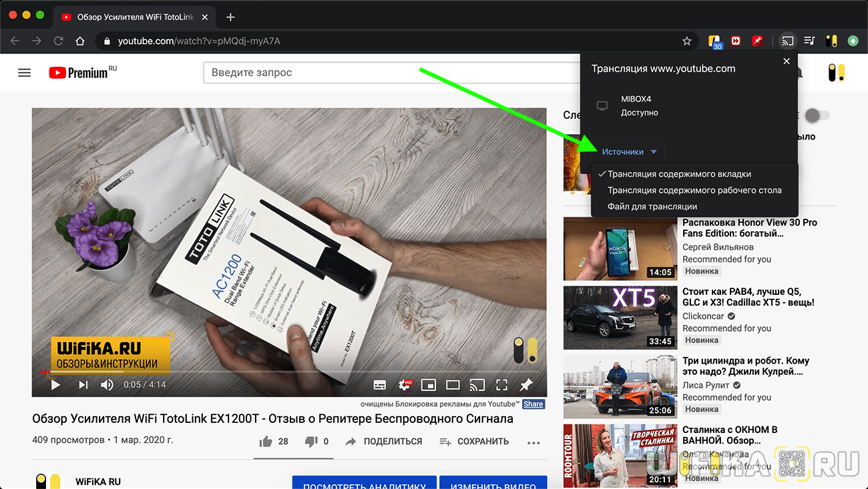
Task: Select 'Трансляция содержимого вкладки' option
Action: 679,174
